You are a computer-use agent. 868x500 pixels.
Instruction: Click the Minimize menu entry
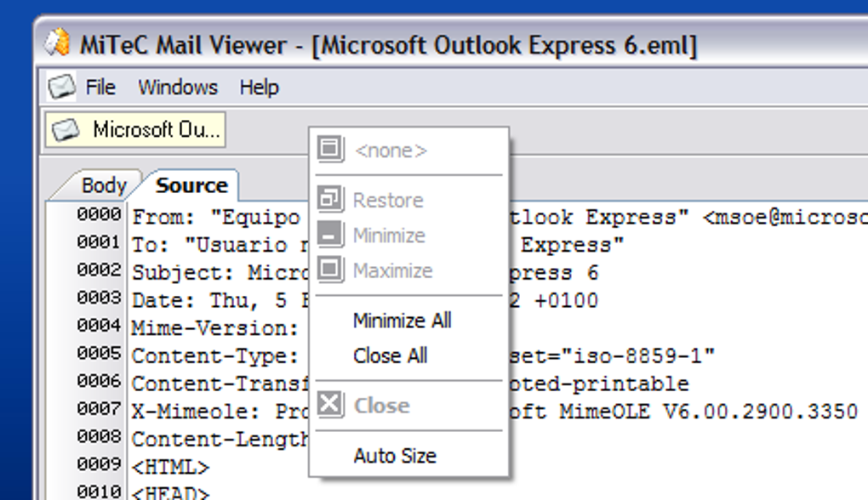[408, 236]
